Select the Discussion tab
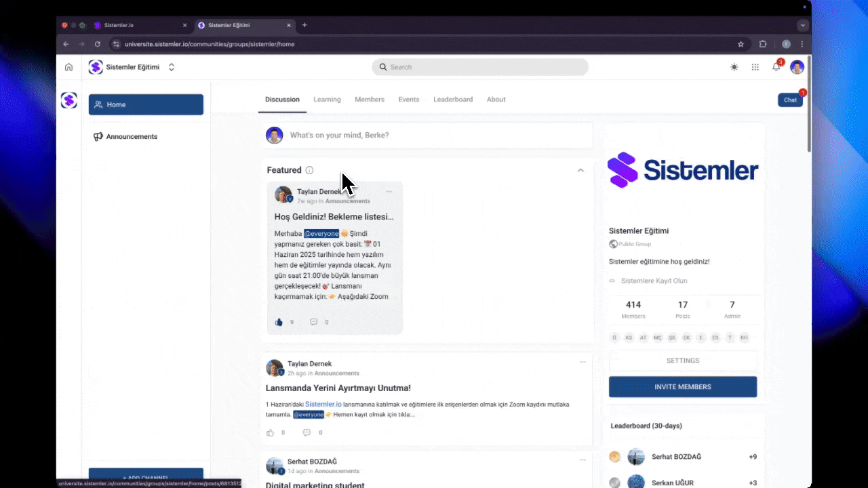Viewport: 868px width, 488px height. 282,100
